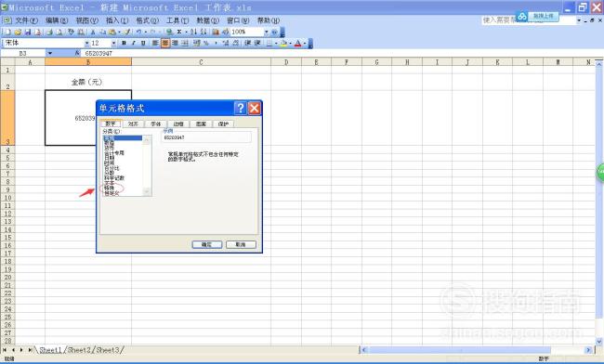604x364 pixels.
Task: Click the Borders icon in formatting toolbar
Action: pos(269,43)
